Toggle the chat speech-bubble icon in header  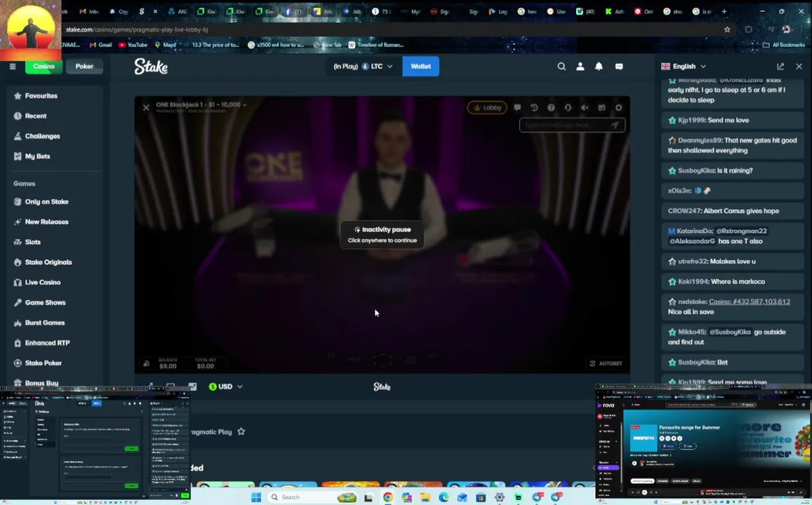point(619,66)
